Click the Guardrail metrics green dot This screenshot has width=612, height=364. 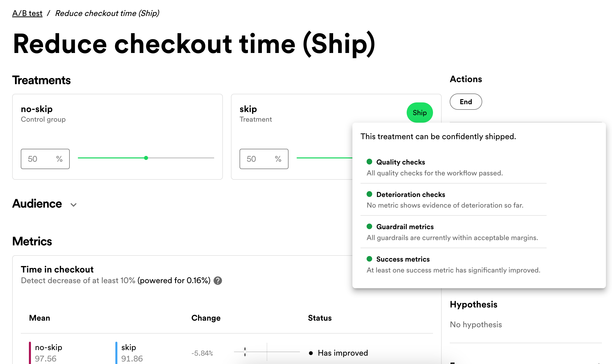(369, 227)
